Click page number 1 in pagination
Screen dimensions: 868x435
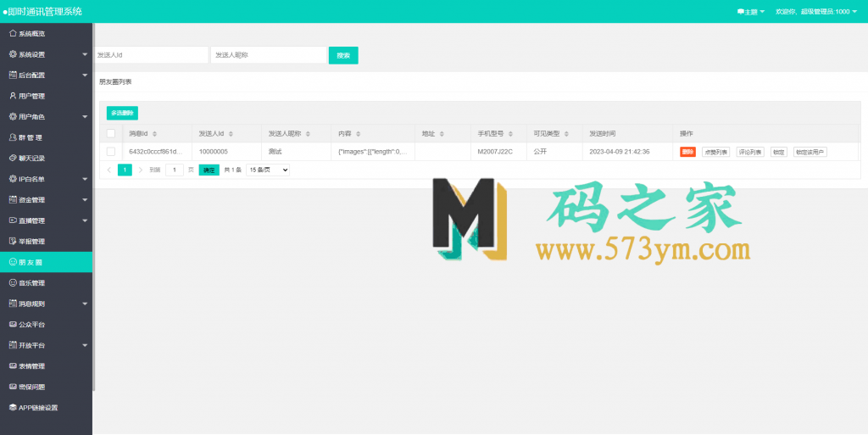point(125,170)
